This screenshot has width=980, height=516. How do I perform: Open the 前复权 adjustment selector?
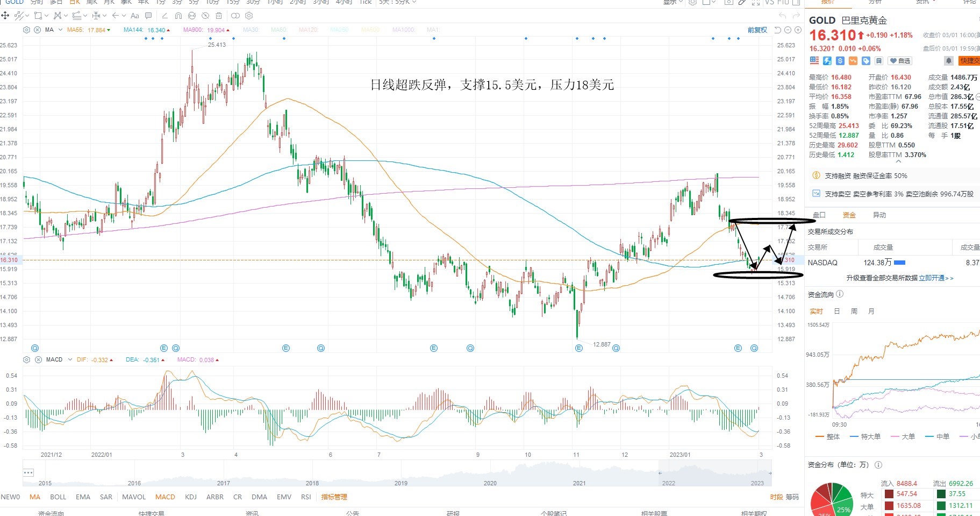point(757,30)
